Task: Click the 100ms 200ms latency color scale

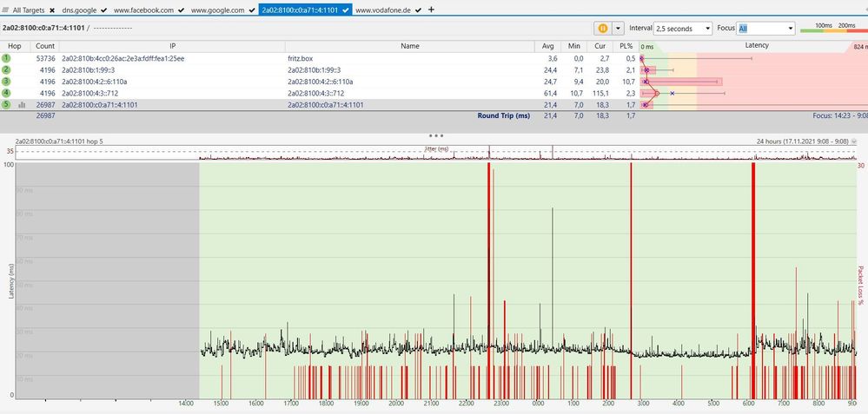Action: tap(833, 28)
